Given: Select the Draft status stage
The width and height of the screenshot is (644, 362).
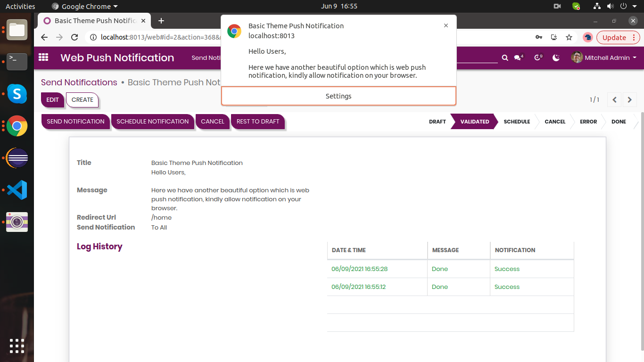Looking at the screenshot, I should point(437,122).
